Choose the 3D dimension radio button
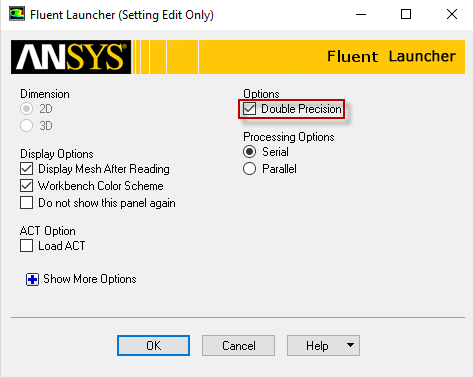The height and width of the screenshot is (378, 473). click(26, 126)
